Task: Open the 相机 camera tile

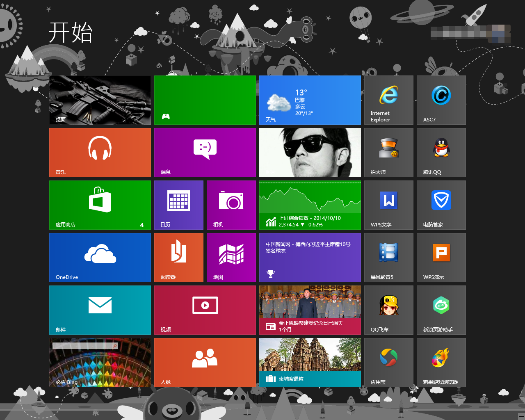Action: click(231, 205)
